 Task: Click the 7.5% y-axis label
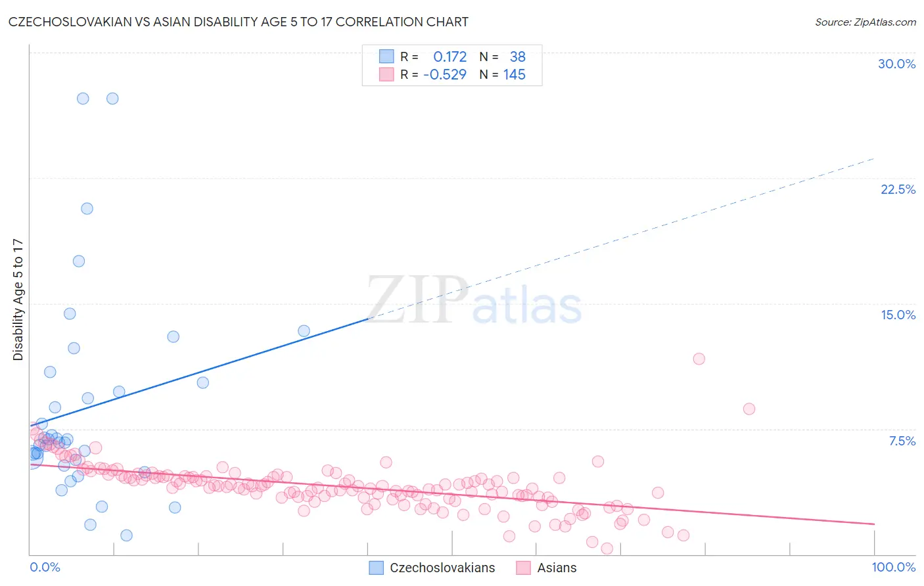902,441
